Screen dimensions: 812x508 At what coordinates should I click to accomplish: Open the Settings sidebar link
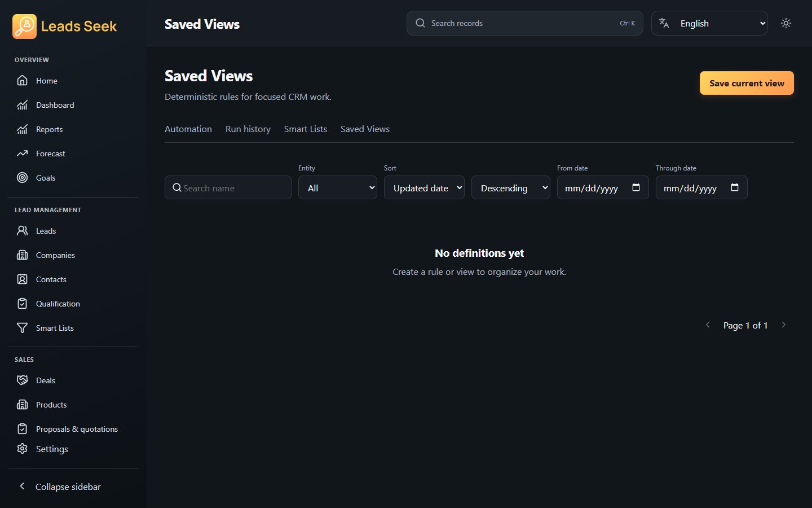[73, 449]
